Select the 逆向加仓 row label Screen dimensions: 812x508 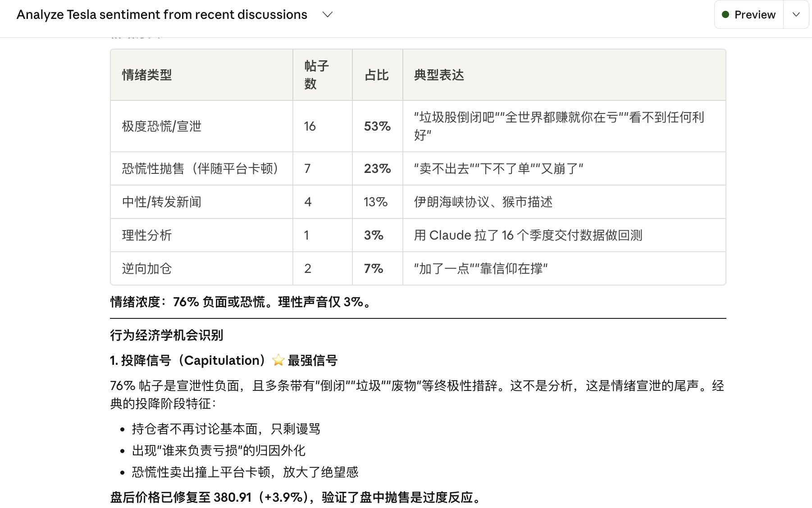pyautogui.click(x=147, y=268)
